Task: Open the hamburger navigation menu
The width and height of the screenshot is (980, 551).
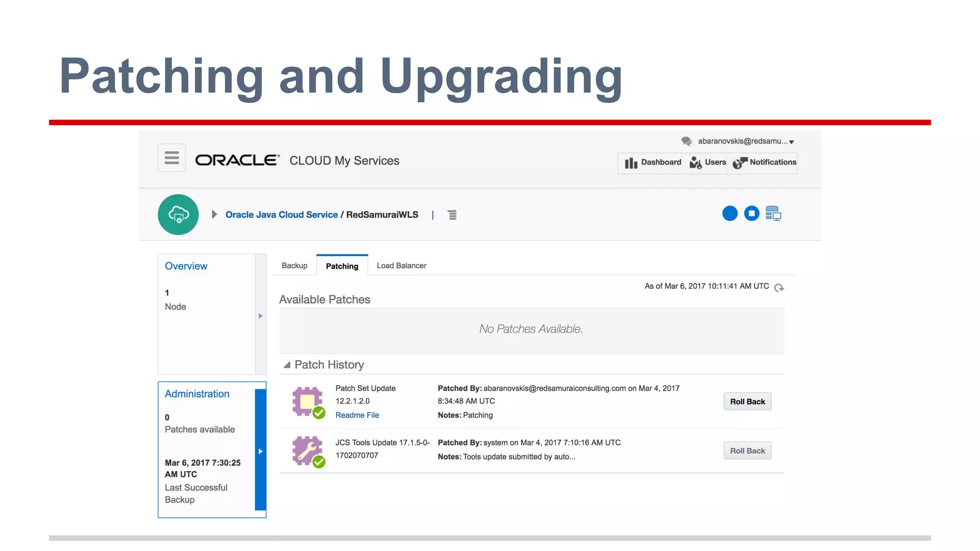Action: pyautogui.click(x=172, y=158)
